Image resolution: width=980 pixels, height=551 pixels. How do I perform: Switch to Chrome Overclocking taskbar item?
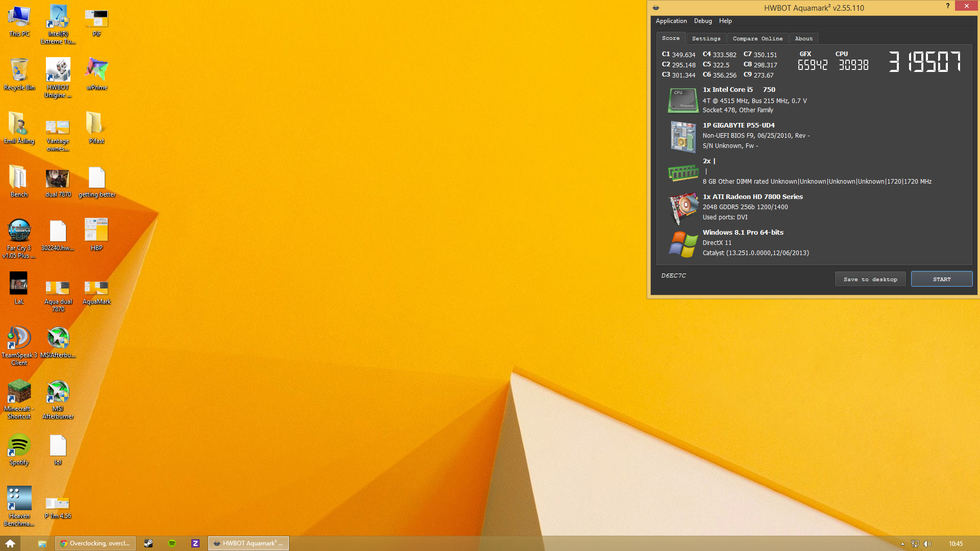tap(95, 543)
